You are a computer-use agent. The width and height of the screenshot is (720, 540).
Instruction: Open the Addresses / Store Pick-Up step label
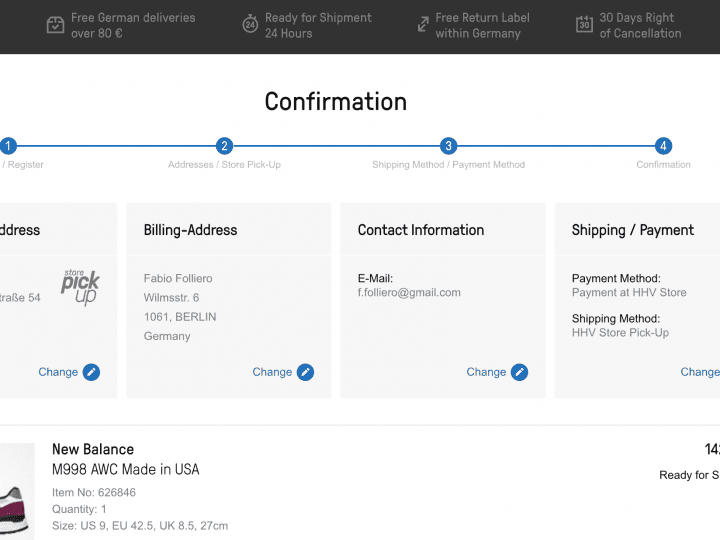[x=224, y=165]
